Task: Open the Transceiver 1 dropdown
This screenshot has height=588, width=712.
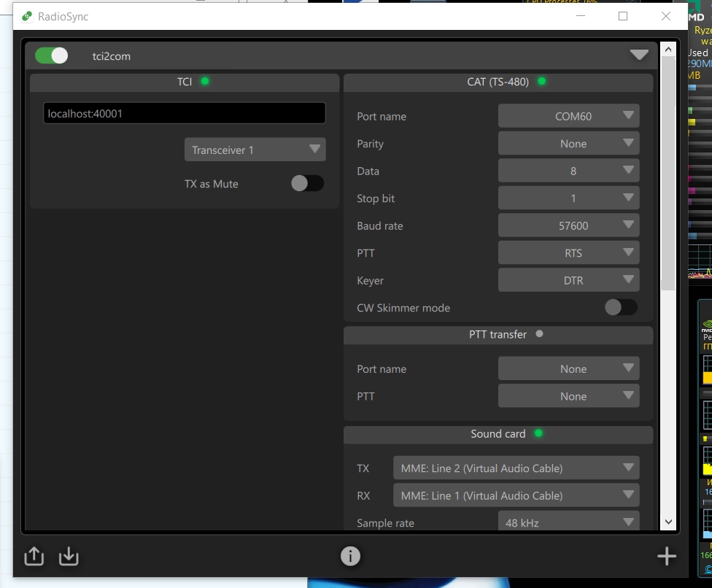Action: coord(255,150)
